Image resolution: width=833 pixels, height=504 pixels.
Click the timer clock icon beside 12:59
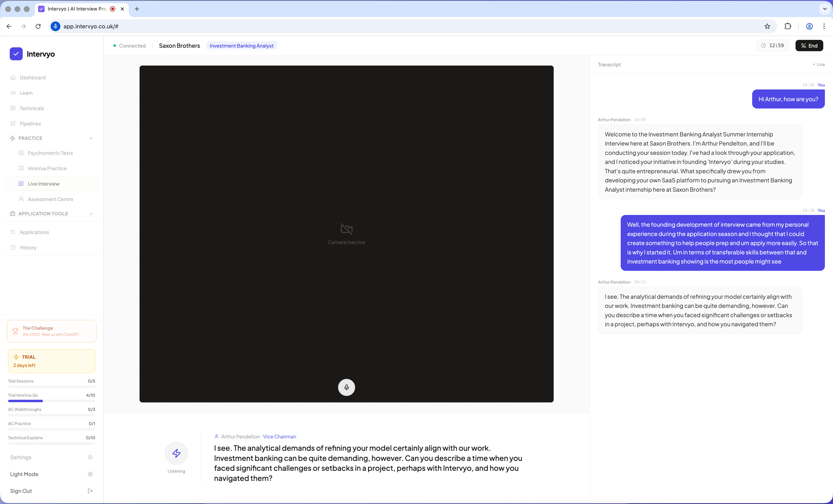pos(763,46)
